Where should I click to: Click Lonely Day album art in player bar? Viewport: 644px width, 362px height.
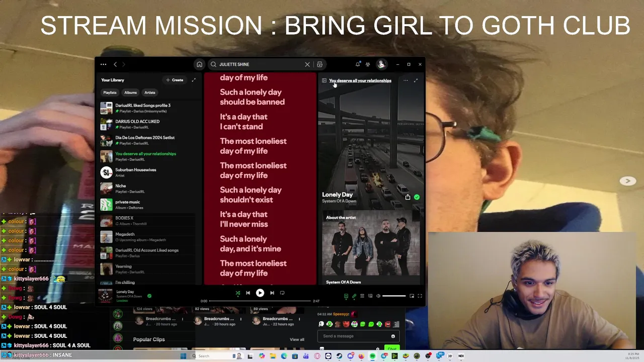point(106,296)
